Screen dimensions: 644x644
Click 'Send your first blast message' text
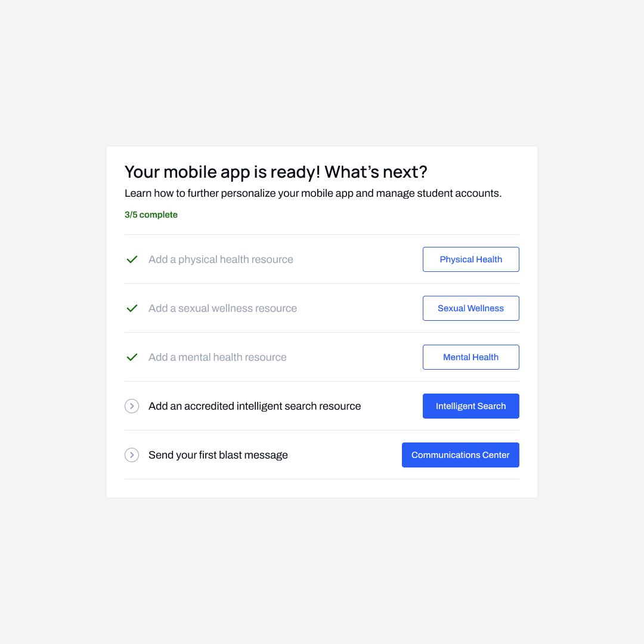(x=218, y=455)
